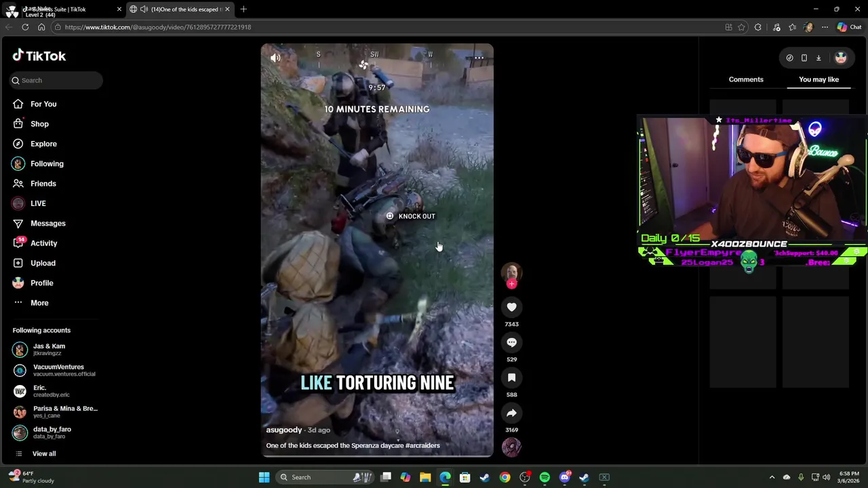
Task: Expand View all following accounts
Action: [x=44, y=453]
